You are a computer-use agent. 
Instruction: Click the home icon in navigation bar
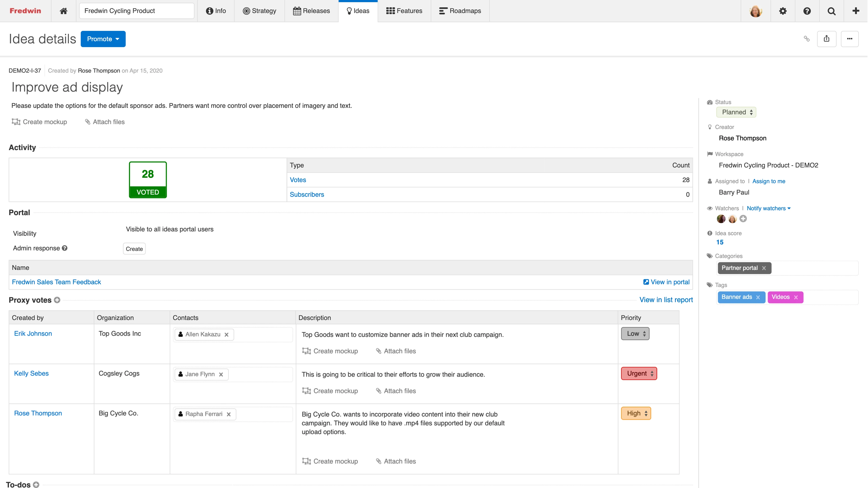click(x=63, y=11)
